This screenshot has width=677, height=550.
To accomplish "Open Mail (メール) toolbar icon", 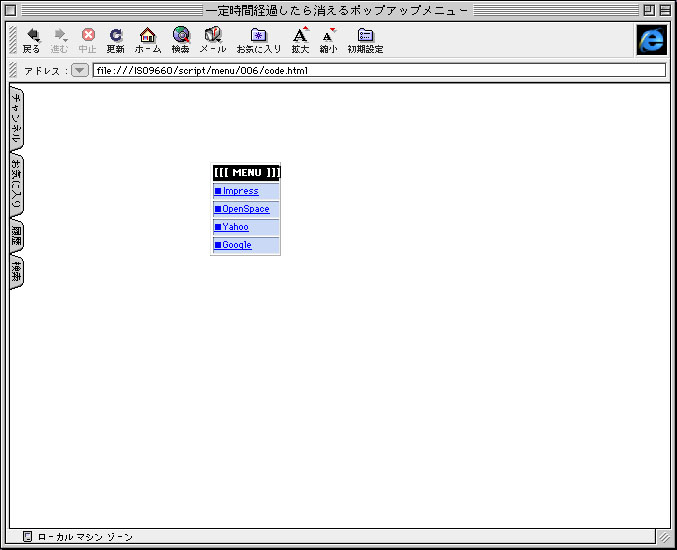I will [213, 40].
